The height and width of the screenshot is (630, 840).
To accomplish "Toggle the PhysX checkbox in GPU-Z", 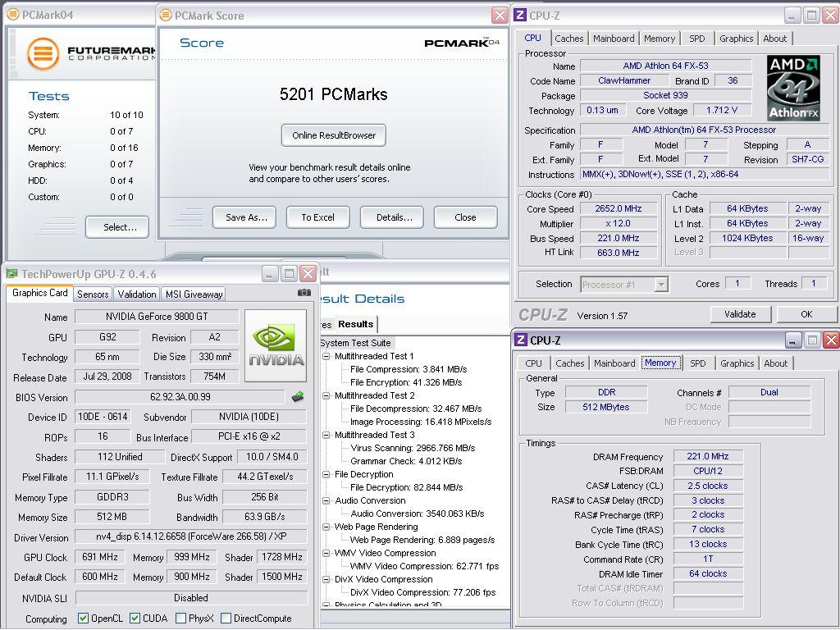I will [180, 619].
